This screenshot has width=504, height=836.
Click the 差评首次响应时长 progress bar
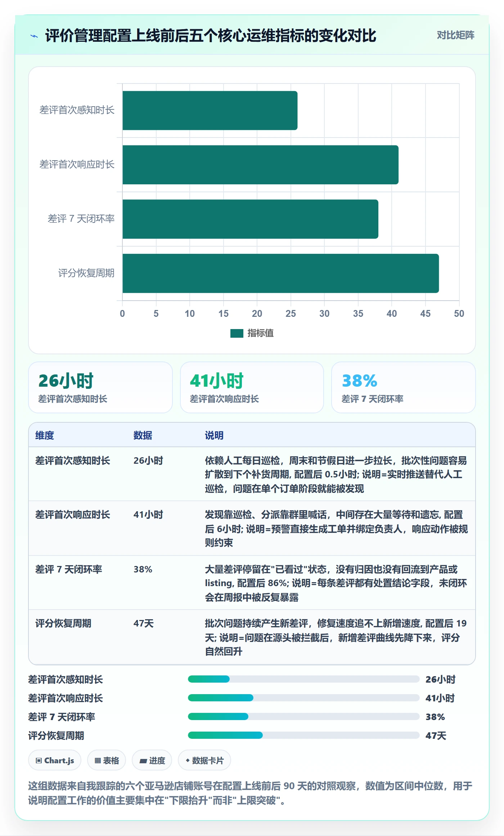(304, 698)
